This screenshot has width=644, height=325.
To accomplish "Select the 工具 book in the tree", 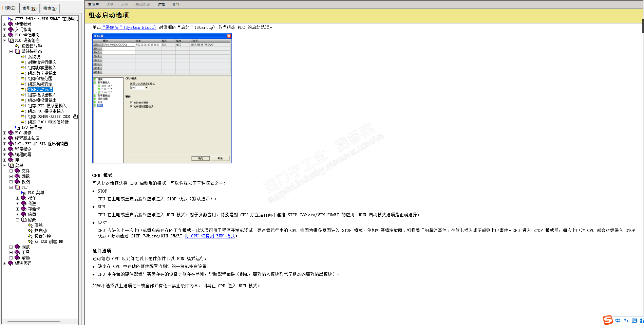I will (25, 252).
